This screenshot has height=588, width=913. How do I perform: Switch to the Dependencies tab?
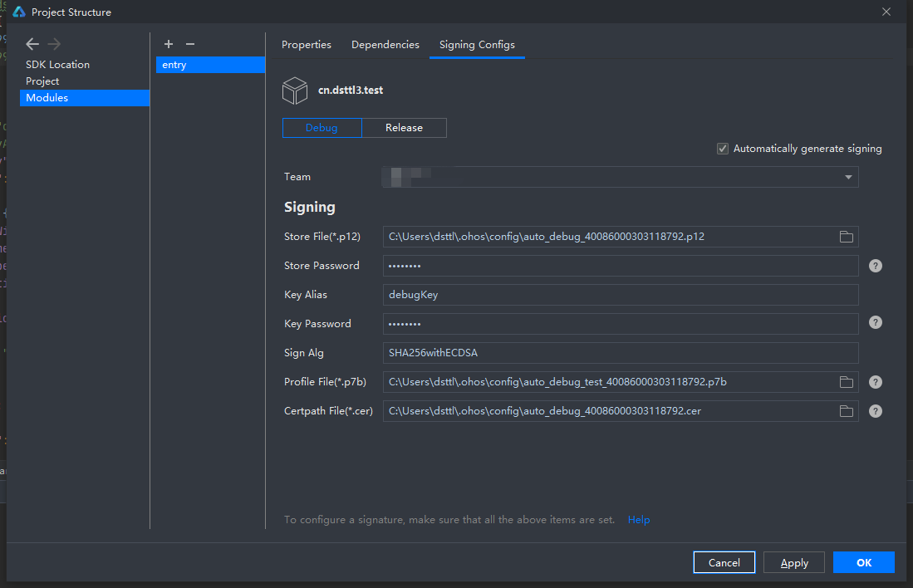[385, 45]
